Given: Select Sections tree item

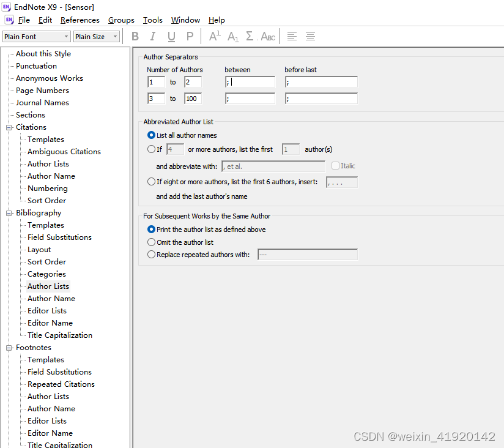Looking at the screenshot, I should 31,115.
